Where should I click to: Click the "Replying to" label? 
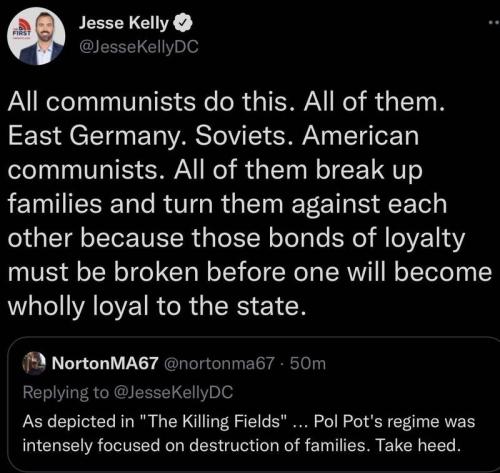point(66,392)
